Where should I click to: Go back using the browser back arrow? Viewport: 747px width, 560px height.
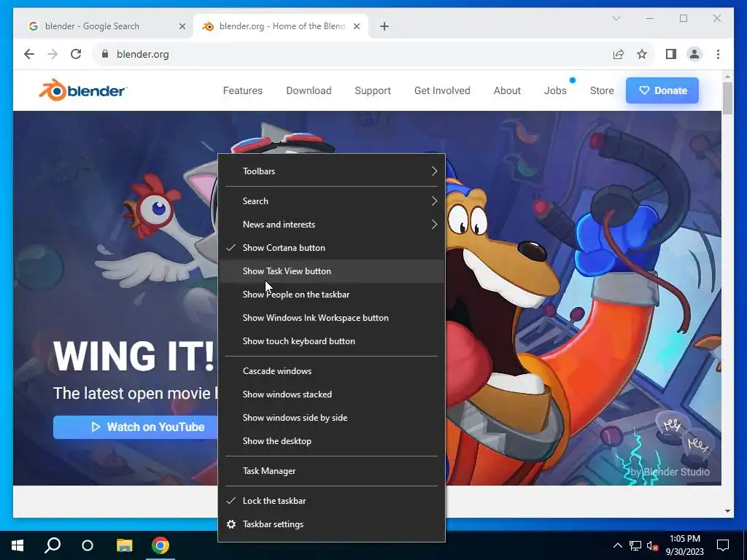pos(29,54)
